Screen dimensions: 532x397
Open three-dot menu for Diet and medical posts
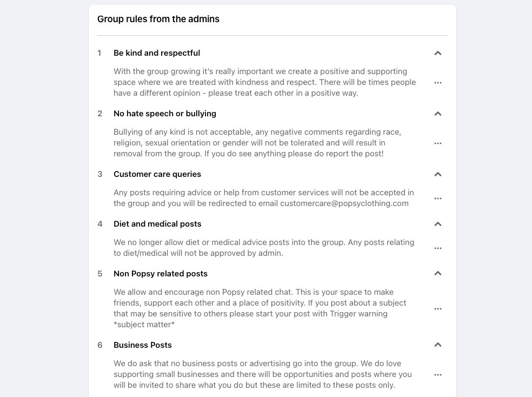click(x=438, y=248)
